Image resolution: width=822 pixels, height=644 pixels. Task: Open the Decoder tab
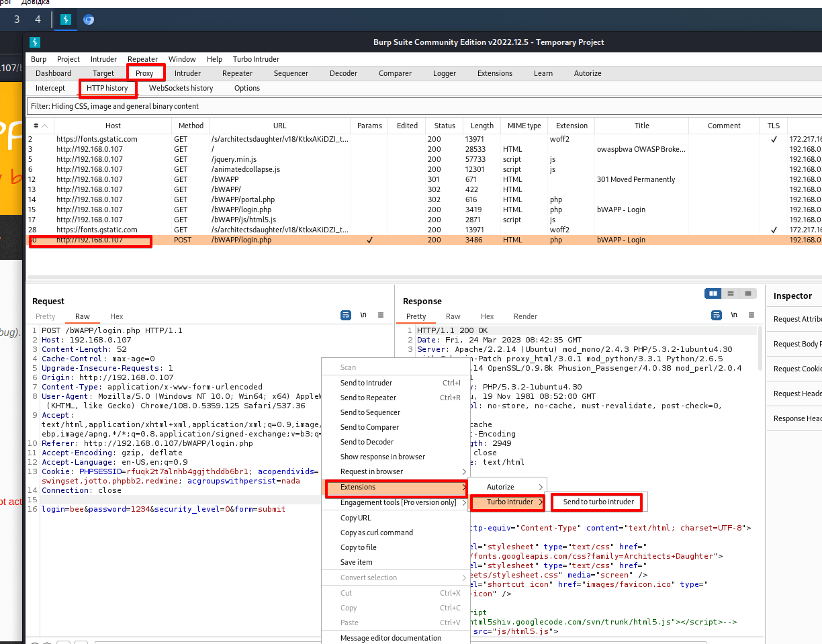coord(343,73)
